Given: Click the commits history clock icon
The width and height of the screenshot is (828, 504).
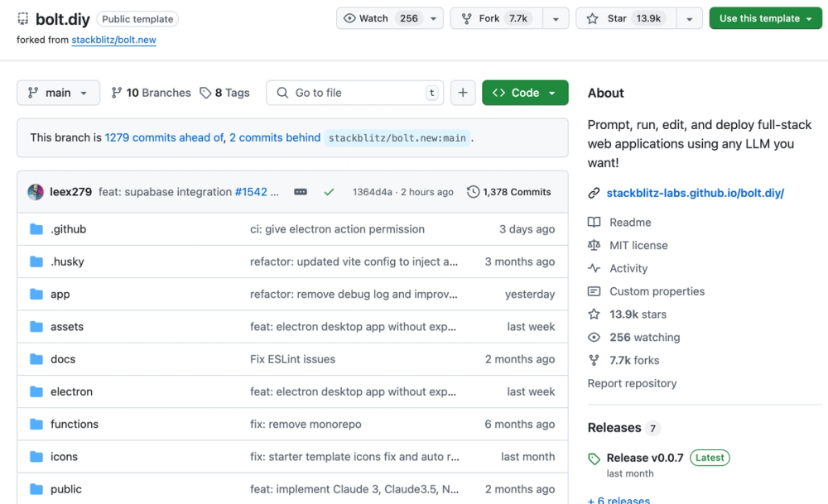Looking at the screenshot, I should click(x=473, y=192).
